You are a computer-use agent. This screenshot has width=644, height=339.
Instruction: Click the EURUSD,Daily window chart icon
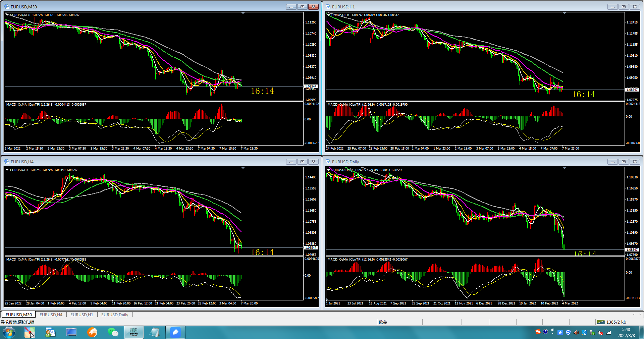tap(328, 162)
